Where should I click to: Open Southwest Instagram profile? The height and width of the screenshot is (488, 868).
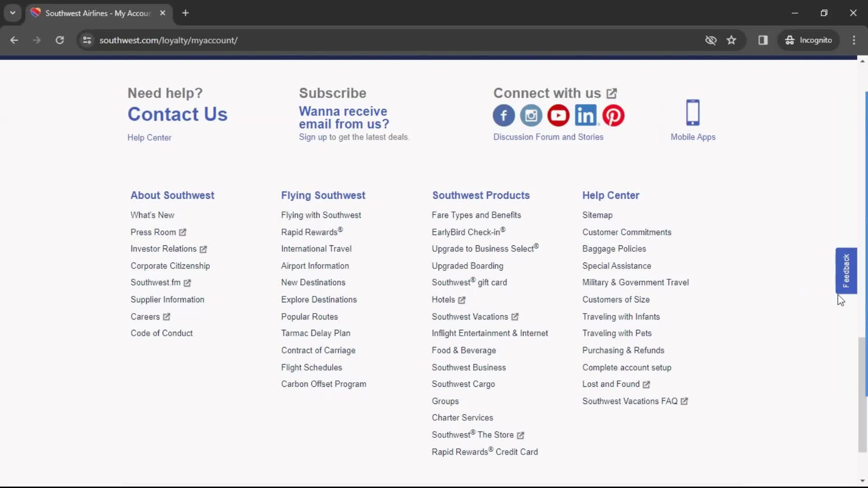pyautogui.click(x=532, y=115)
